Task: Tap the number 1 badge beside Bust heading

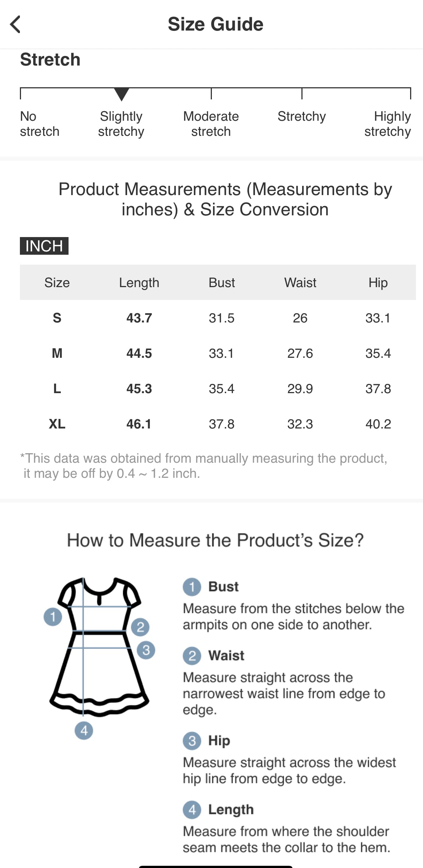Action: point(192,586)
